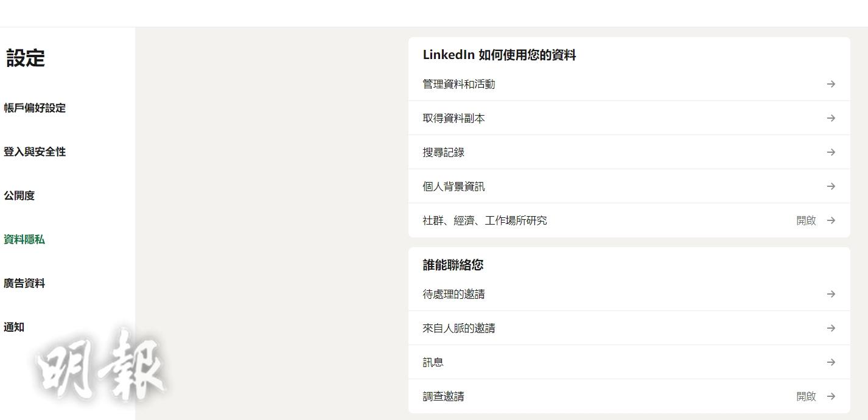The width and height of the screenshot is (868, 420).
Task: Click the arrow icon beside 個人背景資訊
Action: tap(831, 186)
